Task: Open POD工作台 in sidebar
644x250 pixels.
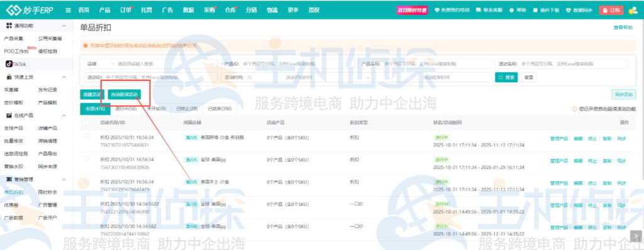Action: (16, 51)
